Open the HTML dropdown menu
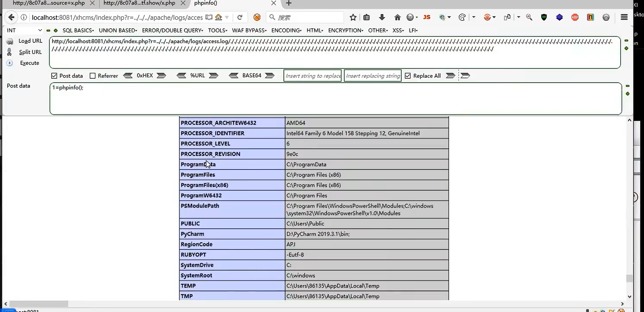This screenshot has height=312, width=644. tap(315, 30)
